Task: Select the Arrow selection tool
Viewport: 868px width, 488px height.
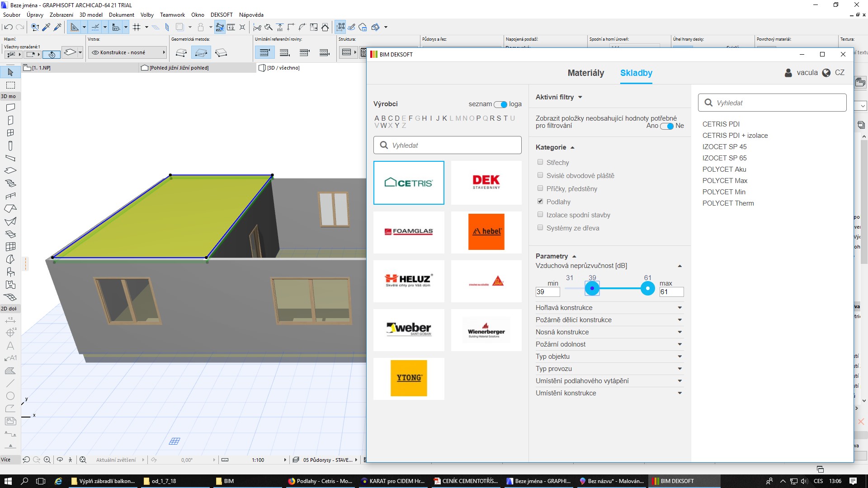Action: coord(10,72)
